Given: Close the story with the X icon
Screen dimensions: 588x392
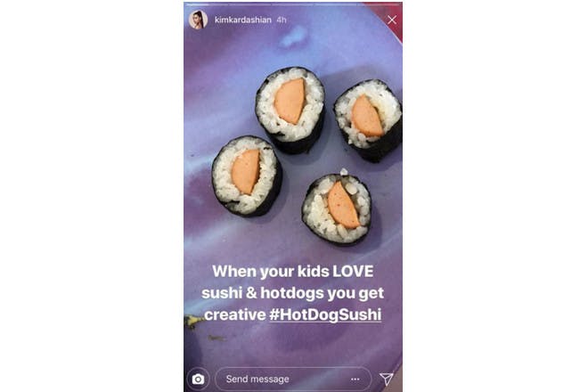Looking at the screenshot, I should (392, 20).
